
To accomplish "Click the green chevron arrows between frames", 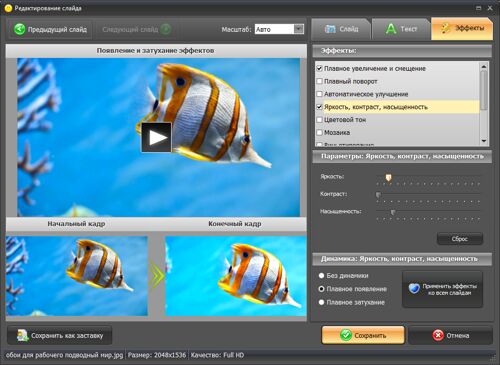I will click(157, 276).
